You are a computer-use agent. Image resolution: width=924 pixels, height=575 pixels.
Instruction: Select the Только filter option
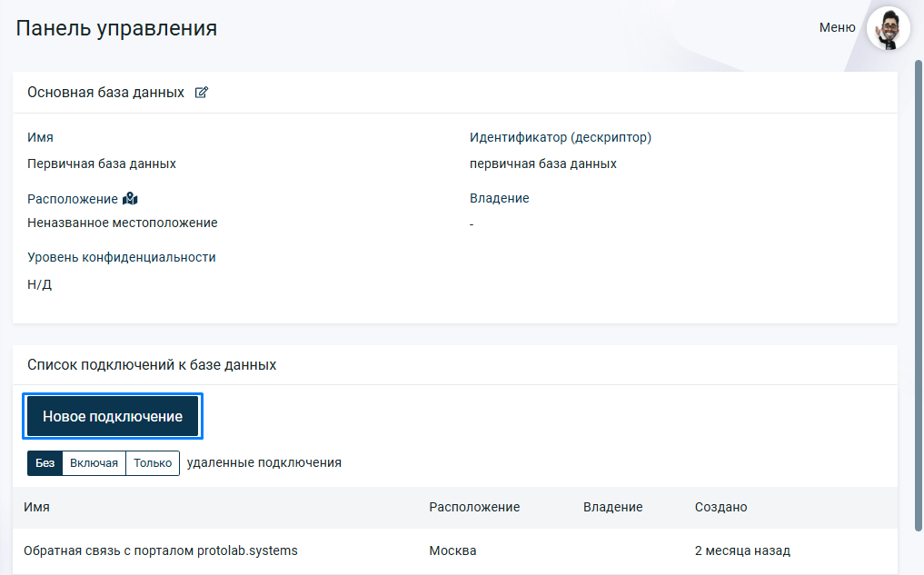click(x=153, y=463)
